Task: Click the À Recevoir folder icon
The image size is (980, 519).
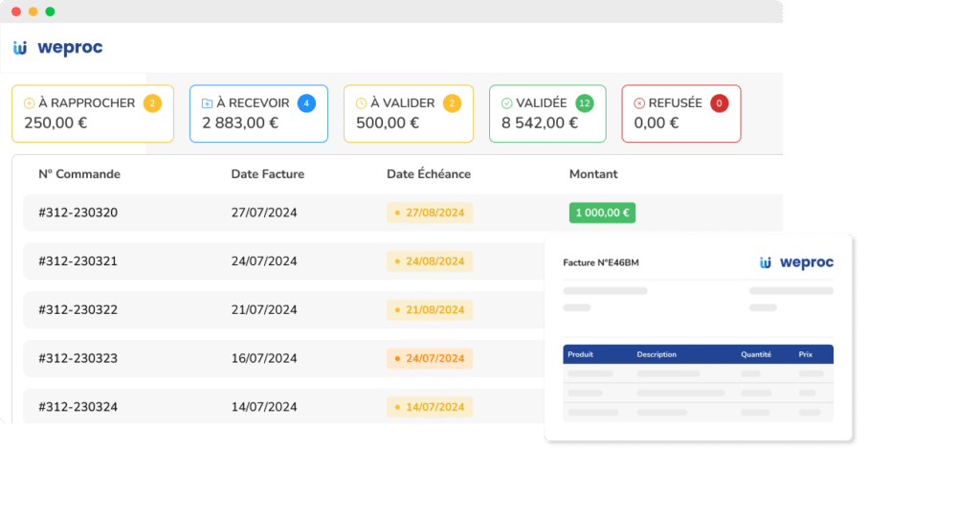Action: point(207,103)
